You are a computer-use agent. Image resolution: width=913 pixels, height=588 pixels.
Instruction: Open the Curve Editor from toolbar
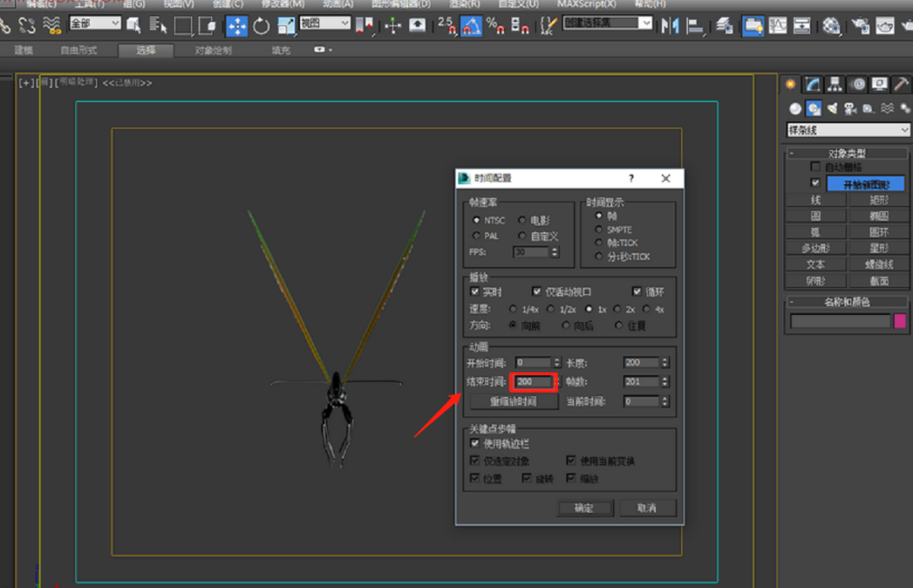(x=778, y=25)
